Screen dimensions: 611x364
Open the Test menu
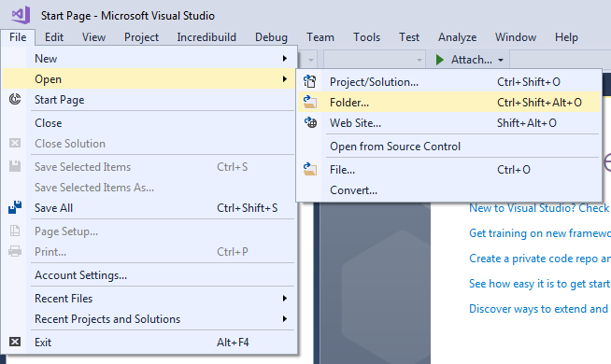click(x=409, y=37)
